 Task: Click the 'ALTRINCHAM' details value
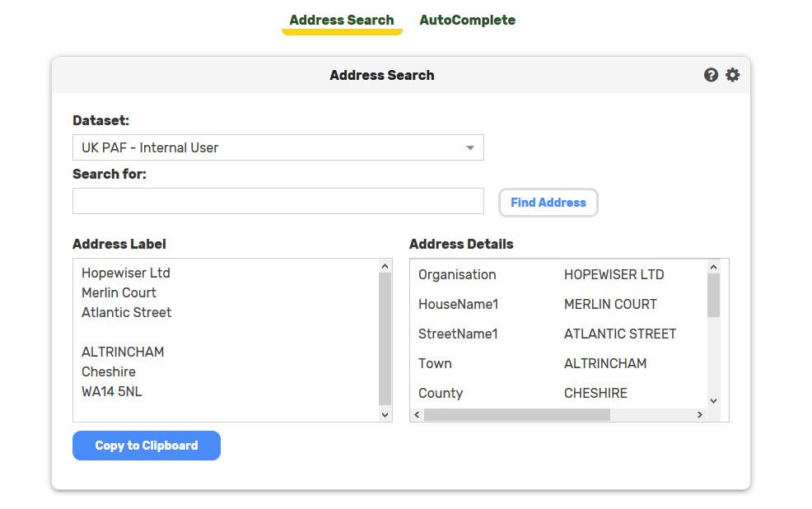pyautogui.click(x=605, y=363)
